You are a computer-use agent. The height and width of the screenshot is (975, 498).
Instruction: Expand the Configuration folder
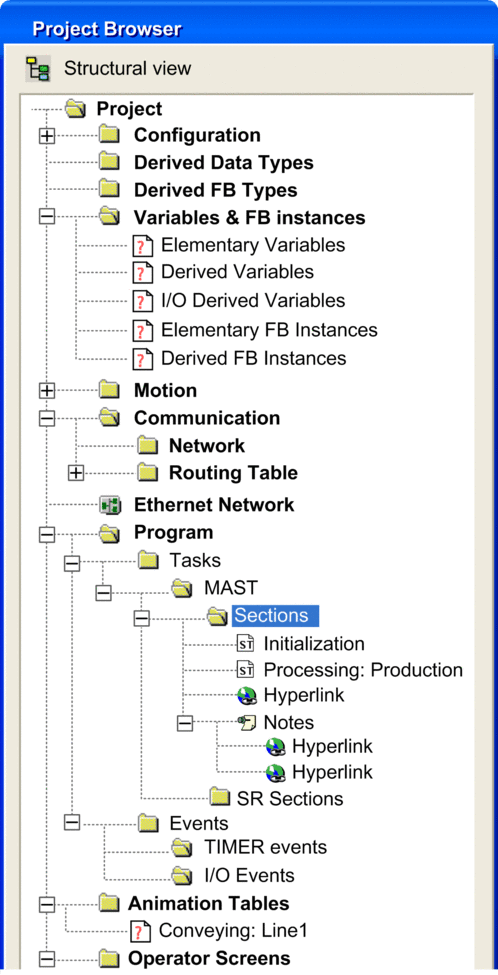point(47,136)
